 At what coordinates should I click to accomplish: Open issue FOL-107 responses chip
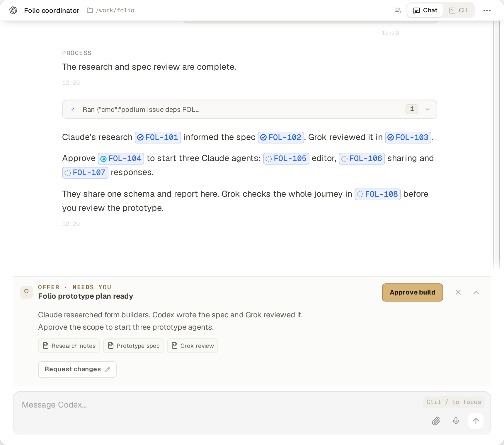tap(85, 172)
